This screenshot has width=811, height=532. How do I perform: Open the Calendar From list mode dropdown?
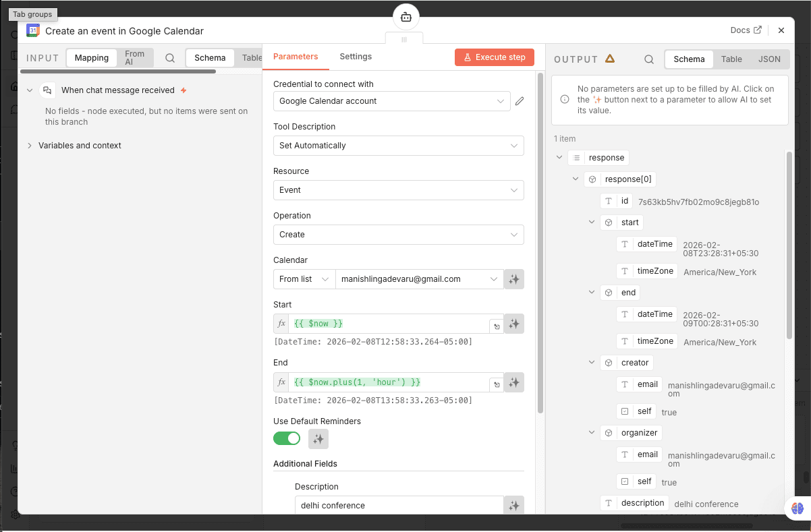coord(304,279)
